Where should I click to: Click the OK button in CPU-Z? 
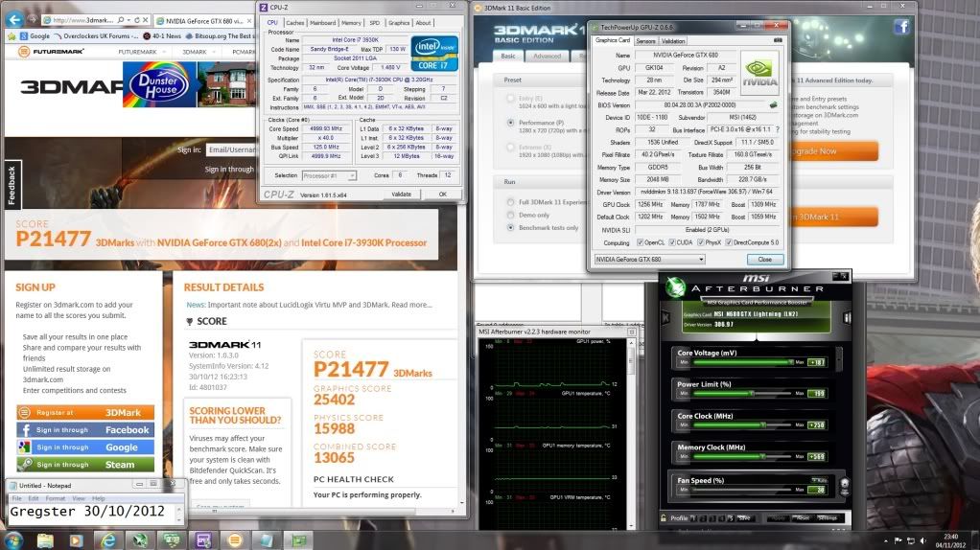[x=442, y=195]
